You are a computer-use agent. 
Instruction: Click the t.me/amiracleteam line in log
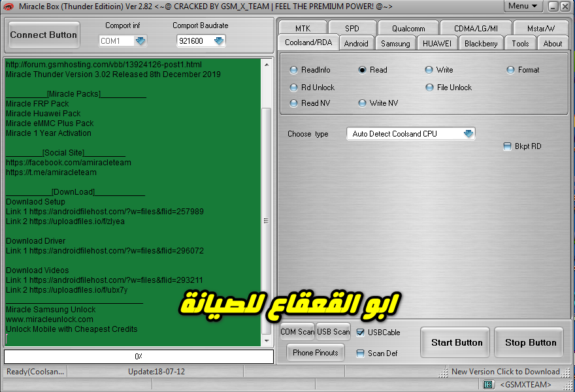point(52,172)
